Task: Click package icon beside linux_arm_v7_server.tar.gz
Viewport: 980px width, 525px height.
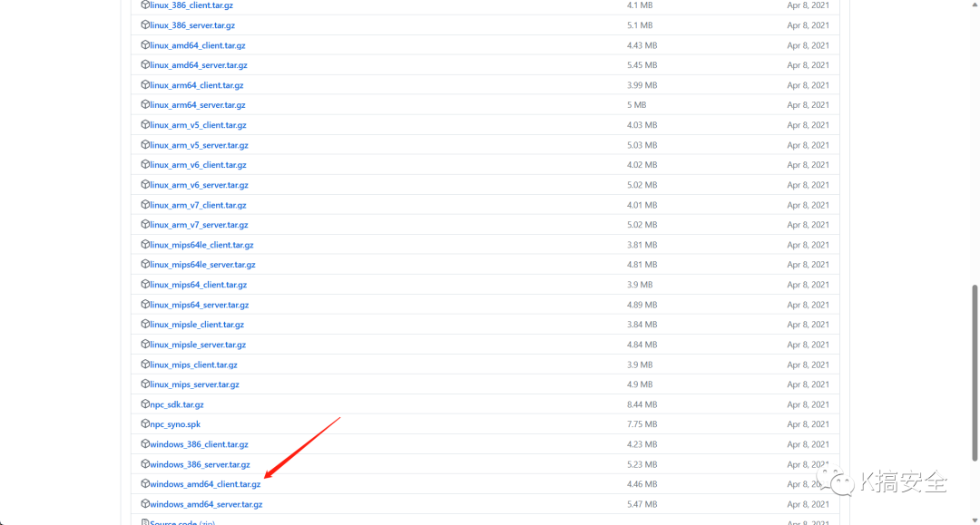Action: [145, 225]
